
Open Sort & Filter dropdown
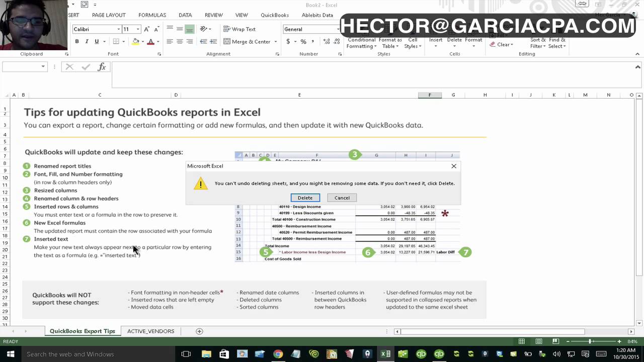coord(537,43)
